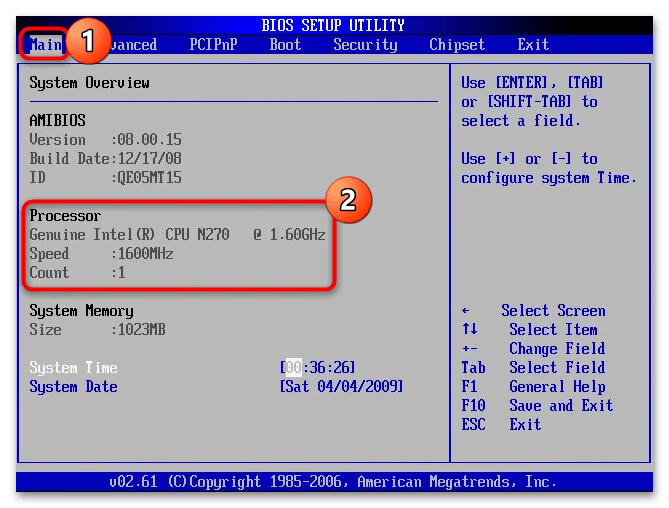Click the orange number 1 badge

[88, 40]
